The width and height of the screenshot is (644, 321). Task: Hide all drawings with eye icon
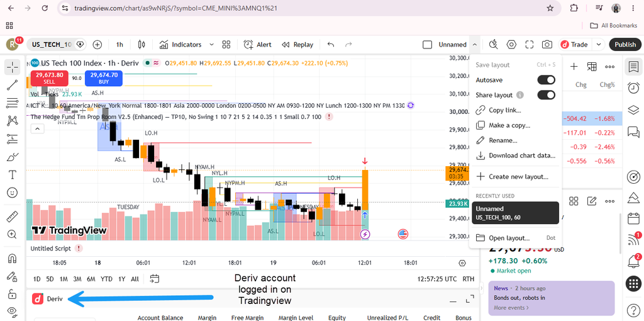pyautogui.click(x=13, y=311)
